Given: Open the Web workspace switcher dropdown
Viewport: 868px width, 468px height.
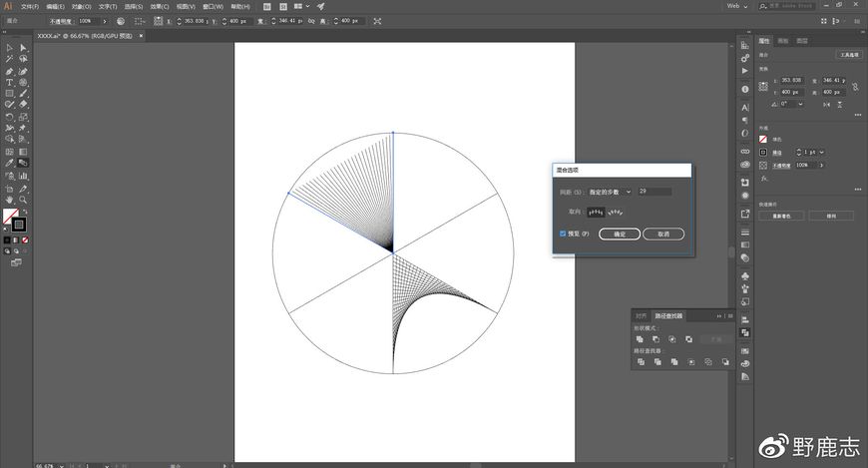Looking at the screenshot, I should coord(737,6).
